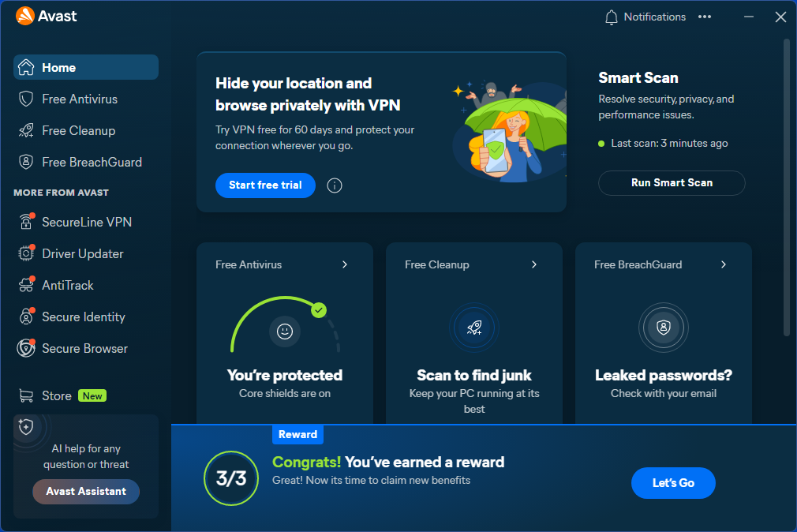Viewport: 797px width, 532px height.
Task: Click the Avast logo in the title bar
Action: point(47,17)
